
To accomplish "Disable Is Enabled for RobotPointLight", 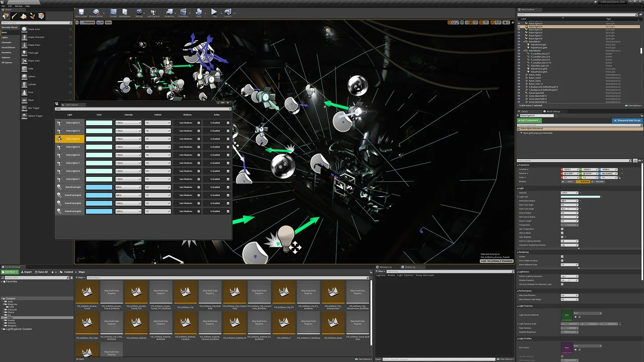I will tap(228, 187).
